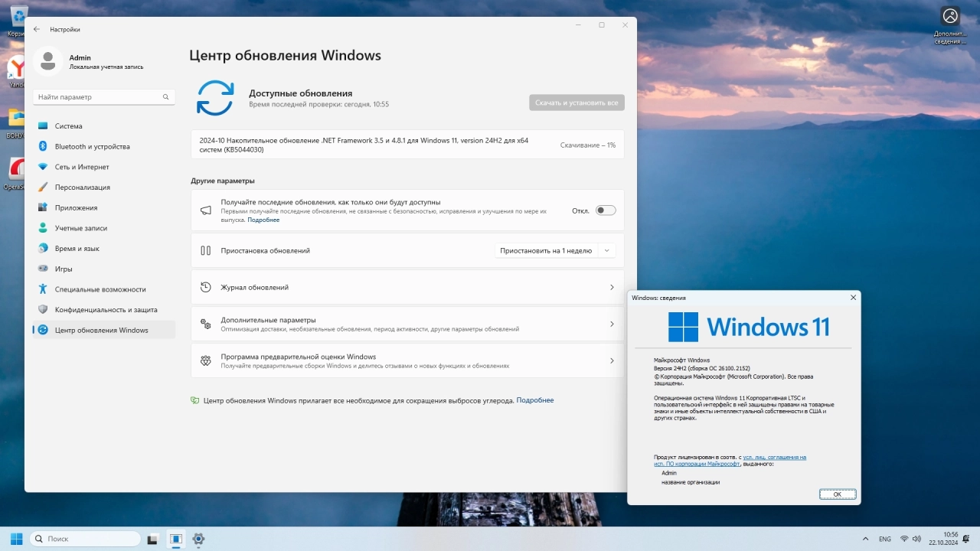Click the Система monitor icon in sidebar
This screenshot has width=980, height=551.
(x=43, y=126)
